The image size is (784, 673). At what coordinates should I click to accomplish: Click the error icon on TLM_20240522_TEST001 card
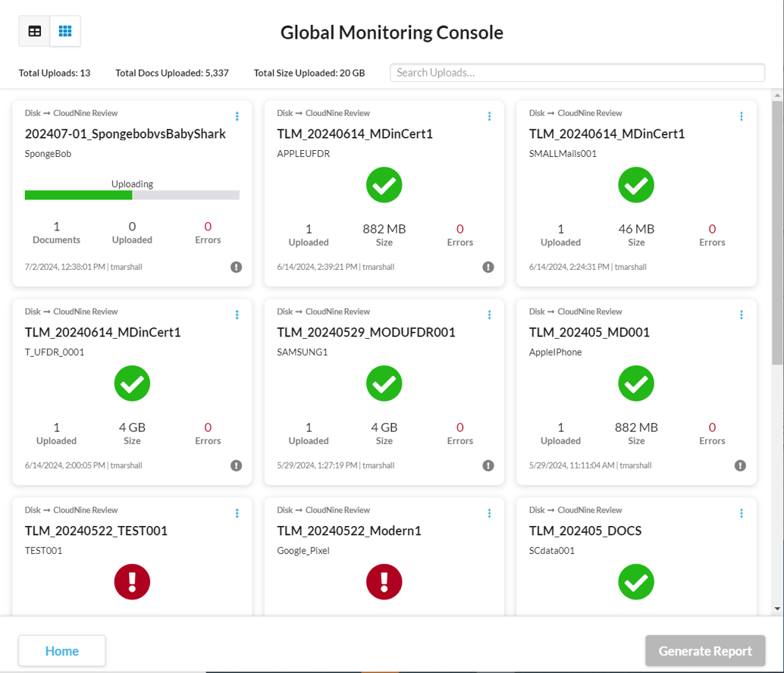(132, 581)
